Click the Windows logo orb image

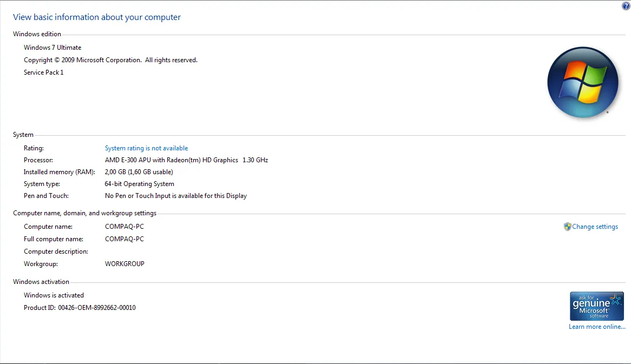[x=583, y=83]
